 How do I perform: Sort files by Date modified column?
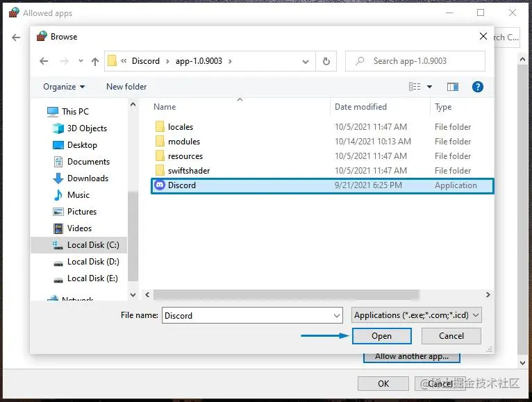[360, 107]
